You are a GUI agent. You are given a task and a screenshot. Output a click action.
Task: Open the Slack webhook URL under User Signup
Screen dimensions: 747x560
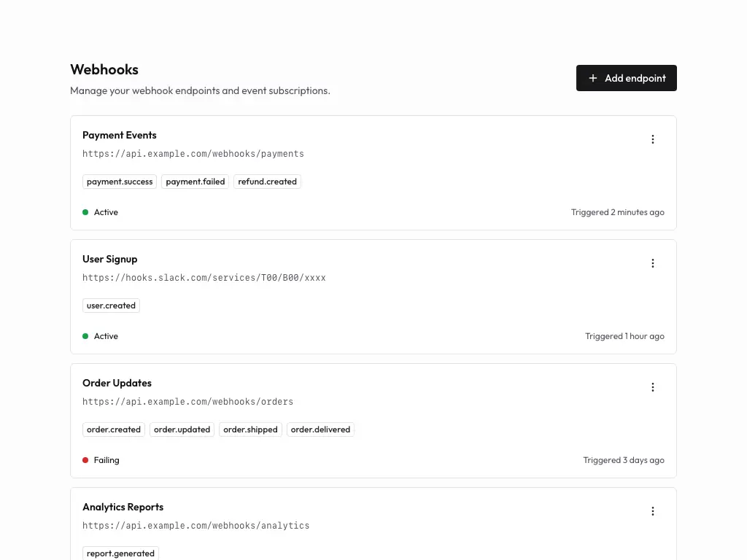click(204, 277)
